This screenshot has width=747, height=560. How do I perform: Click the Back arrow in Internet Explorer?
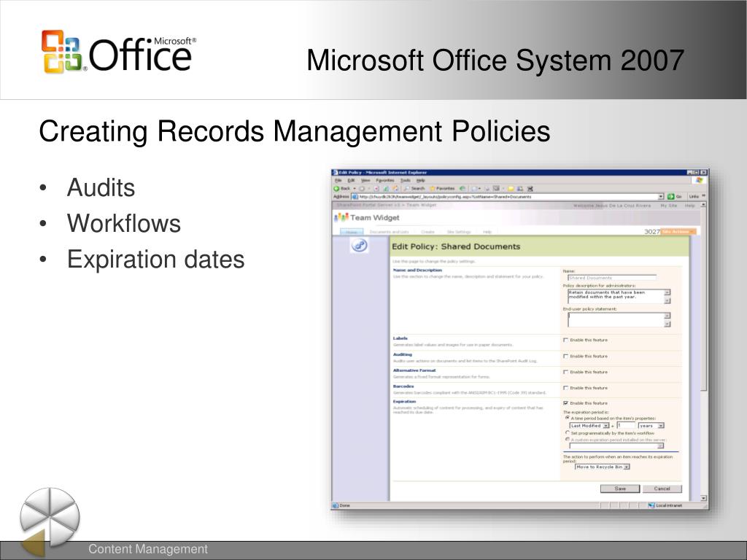point(336,188)
